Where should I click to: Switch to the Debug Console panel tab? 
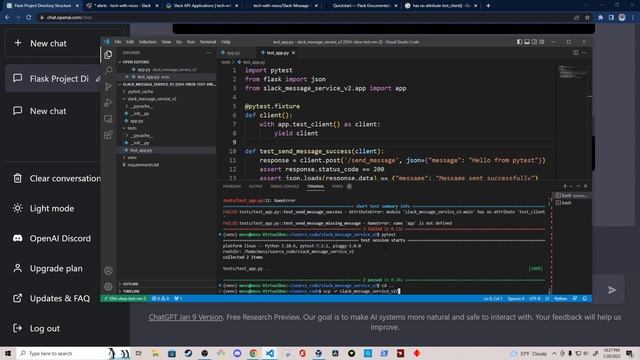point(284,186)
